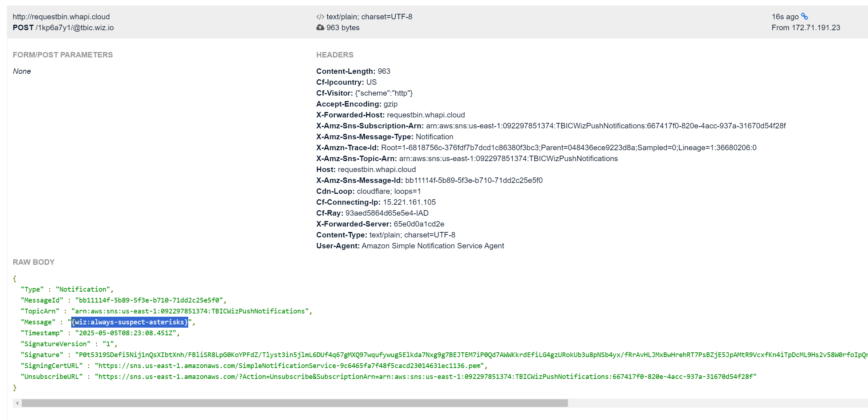Click the '963 bytes' size text
The width and height of the screenshot is (868, 420).
click(343, 28)
